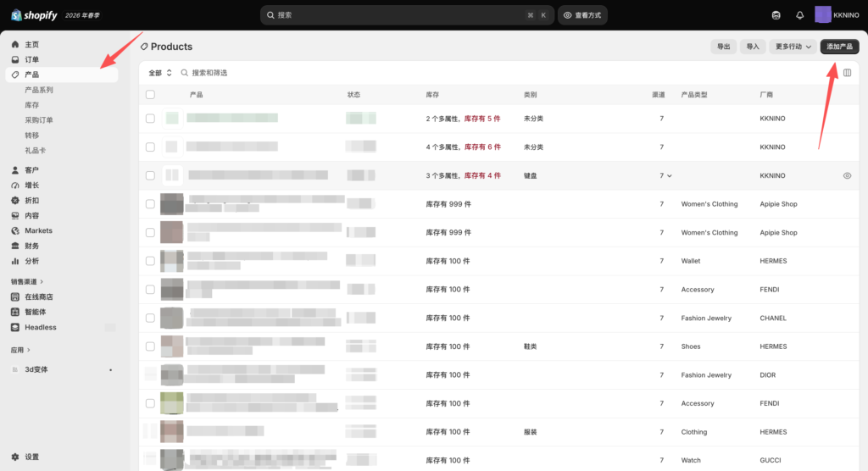Open 转移 in sidebar
The height and width of the screenshot is (471, 868).
tap(32, 135)
